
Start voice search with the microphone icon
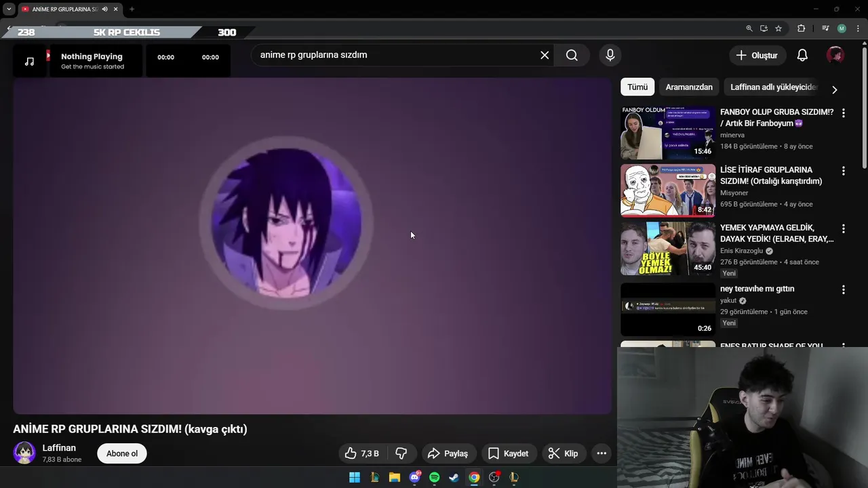pos(610,56)
